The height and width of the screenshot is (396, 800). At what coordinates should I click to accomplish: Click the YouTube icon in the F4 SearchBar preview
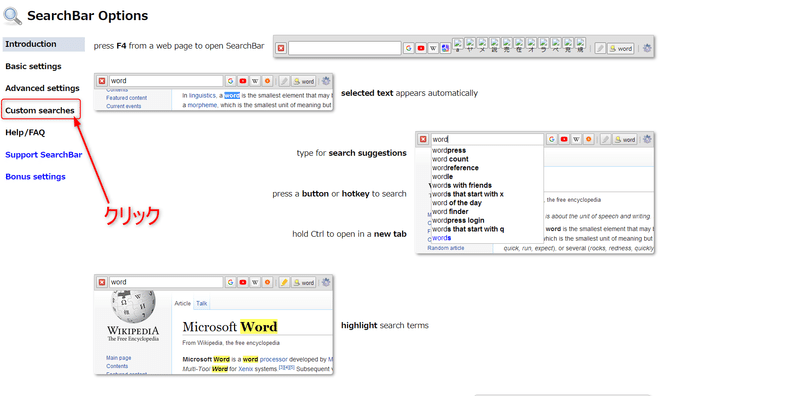[x=421, y=48]
